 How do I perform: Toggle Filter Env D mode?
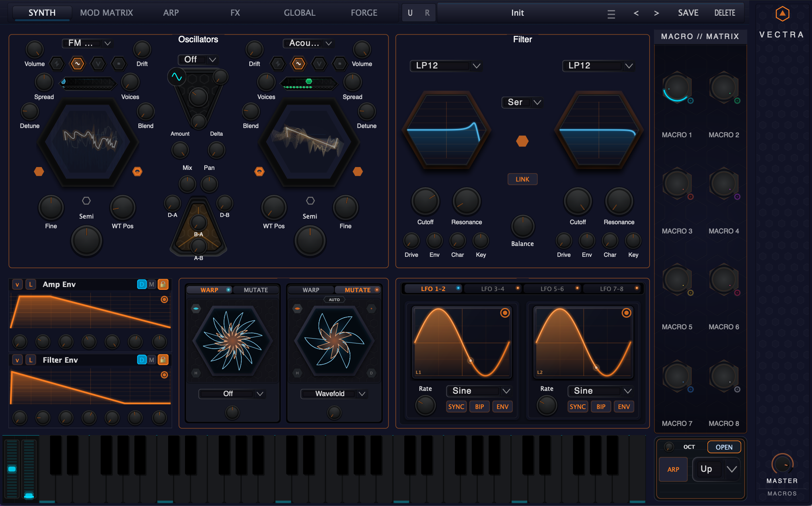coord(142,359)
